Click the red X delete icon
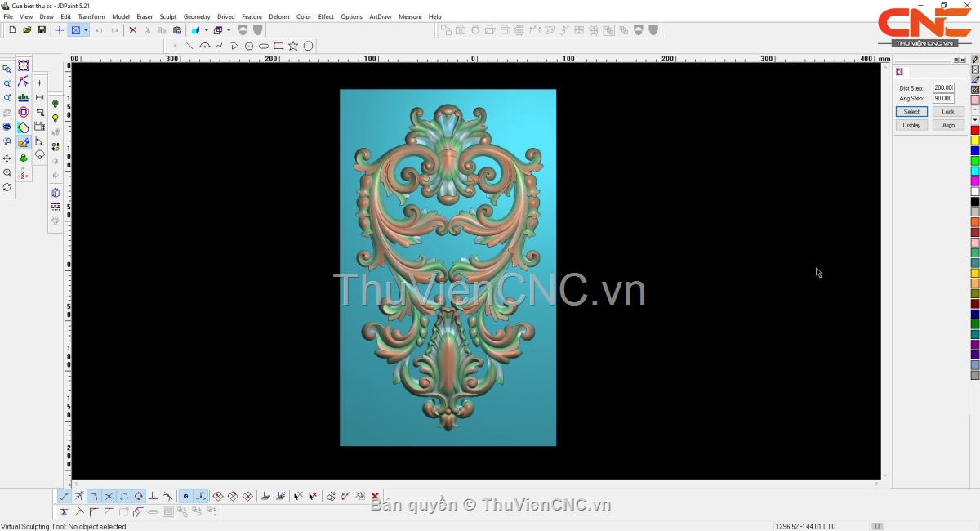 tap(132, 30)
